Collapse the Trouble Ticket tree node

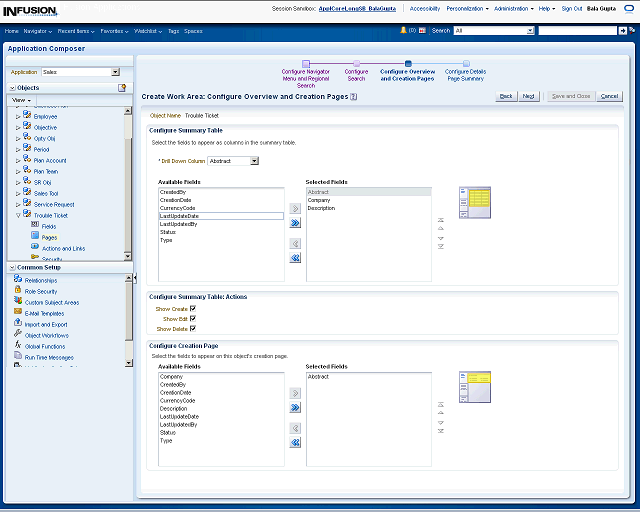click(x=18, y=215)
